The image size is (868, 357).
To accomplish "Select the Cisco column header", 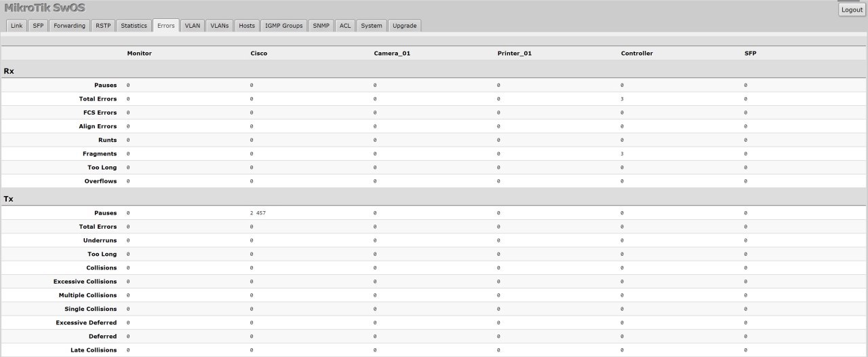I will (258, 53).
